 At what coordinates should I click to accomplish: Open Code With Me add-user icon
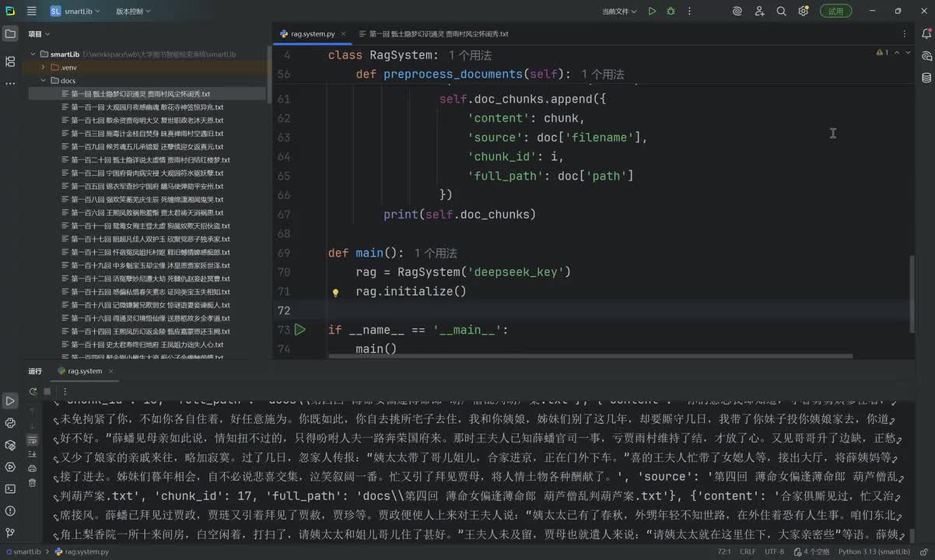click(x=759, y=11)
